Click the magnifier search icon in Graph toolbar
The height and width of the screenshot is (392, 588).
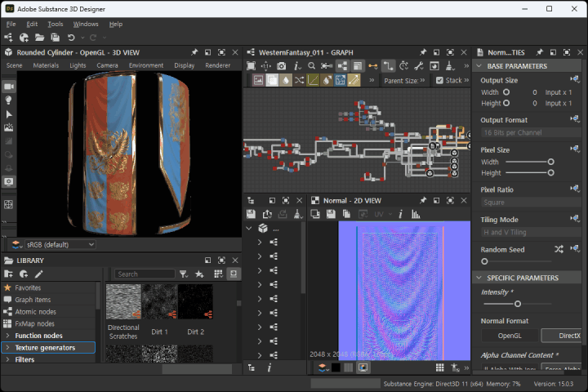311,66
